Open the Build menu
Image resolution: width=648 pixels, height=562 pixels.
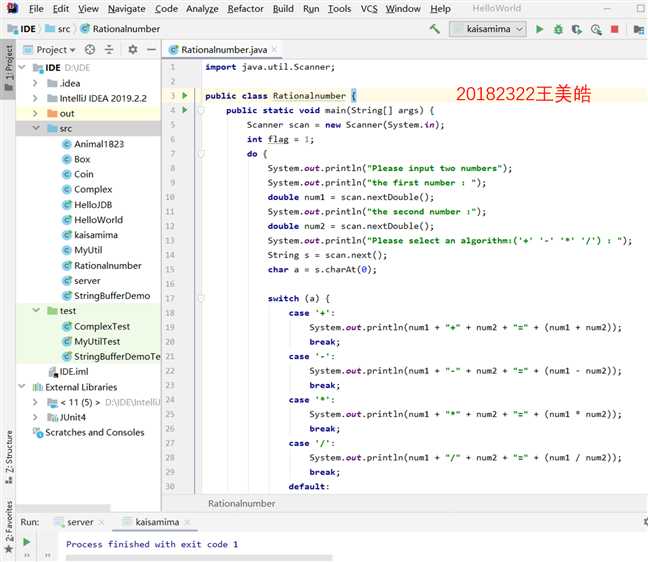coord(283,8)
